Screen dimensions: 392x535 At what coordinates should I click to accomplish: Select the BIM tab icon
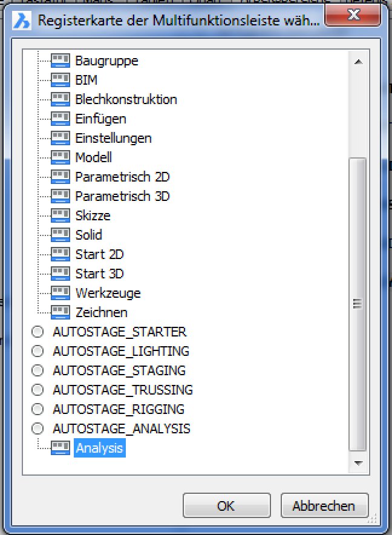[59, 80]
